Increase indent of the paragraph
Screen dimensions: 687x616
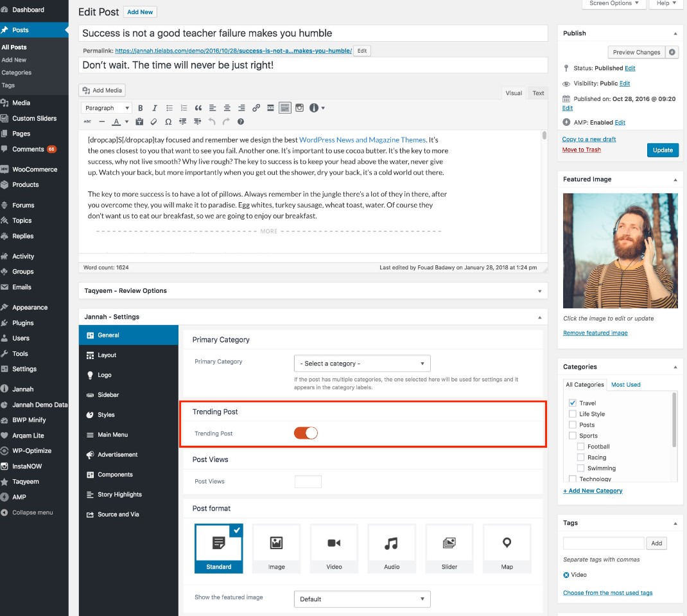pos(197,121)
